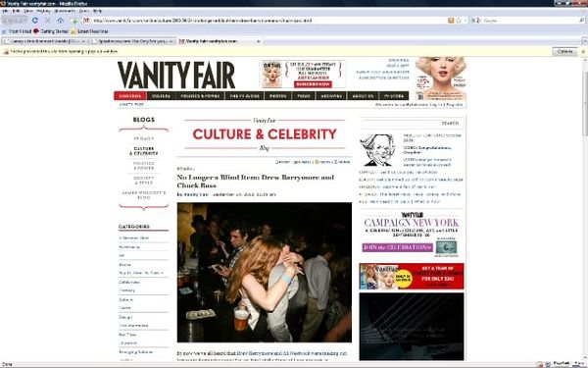588x368 pixels.
Task: Click the popup blocker Options button
Action: tap(564, 51)
